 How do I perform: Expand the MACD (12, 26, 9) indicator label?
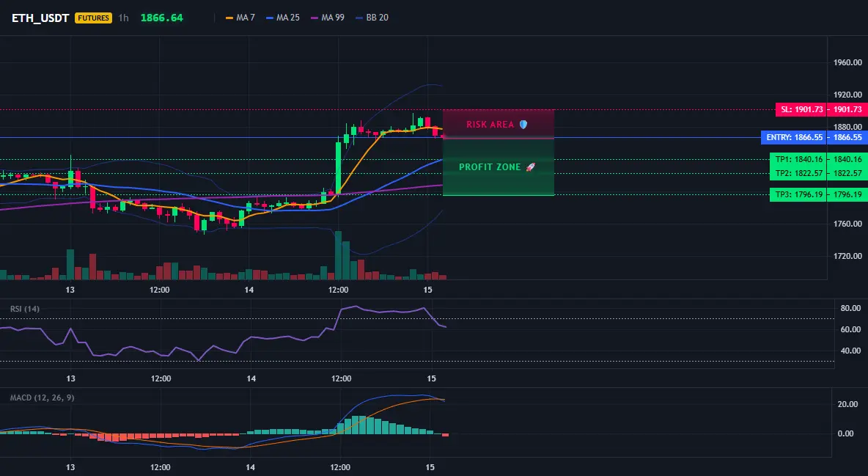42,398
